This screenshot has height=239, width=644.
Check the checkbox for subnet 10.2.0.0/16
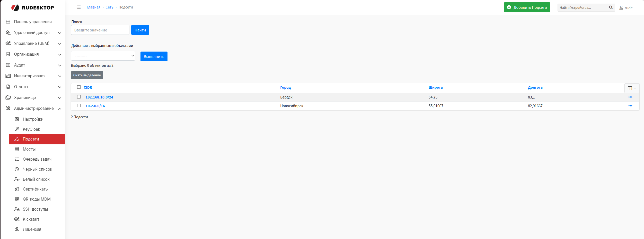79,106
